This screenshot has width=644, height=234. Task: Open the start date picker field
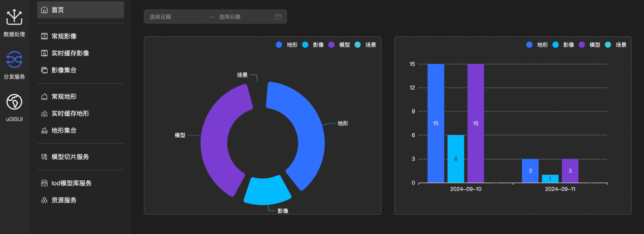[x=175, y=17]
